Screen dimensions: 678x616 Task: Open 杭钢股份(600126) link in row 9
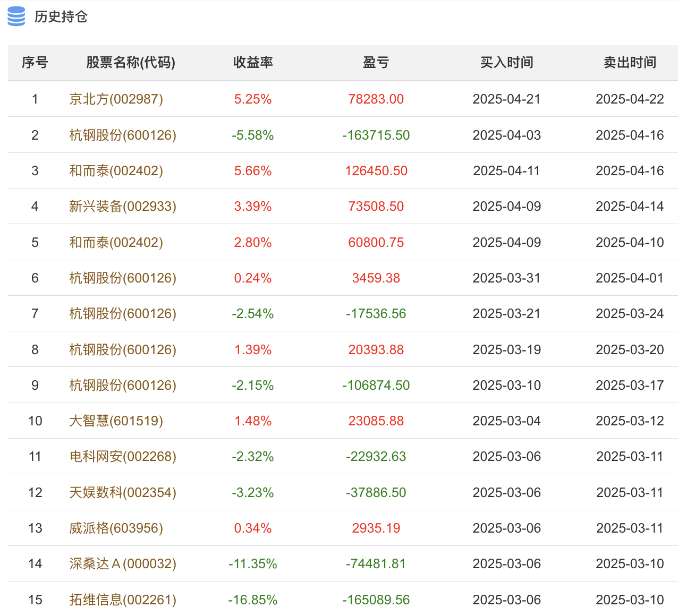(123, 385)
